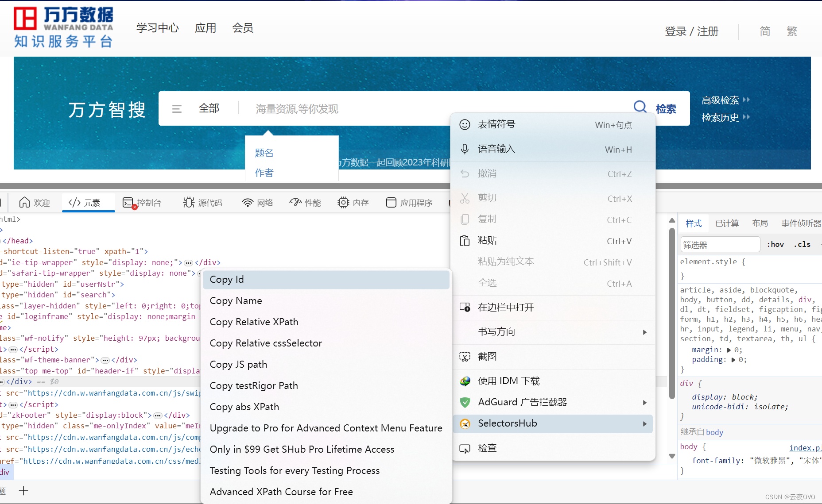822x504 pixels.
Task: Open the hamburger category menu icon
Action: tap(177, 109)
